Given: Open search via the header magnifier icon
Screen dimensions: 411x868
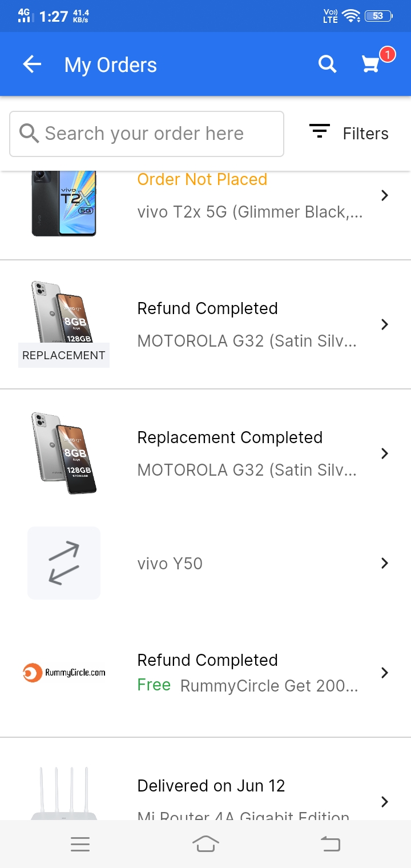Looking at the screenshot, I should (x=327, y=65).
